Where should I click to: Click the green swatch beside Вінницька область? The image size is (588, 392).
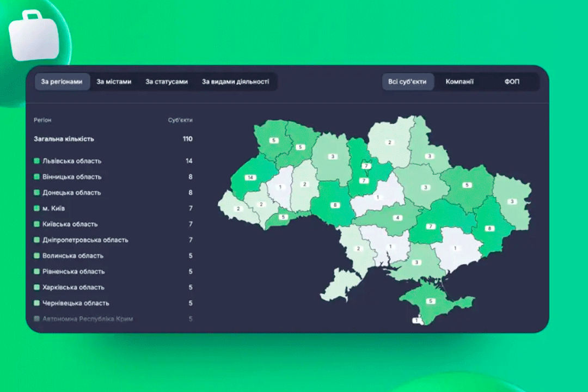(37, 177)
